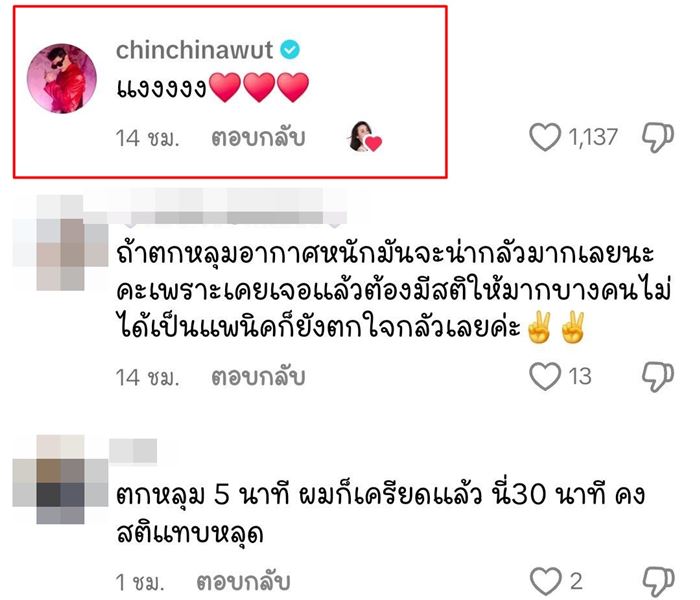The height and width of the screenshot is (600, 700).
Task: Reply to the air turbulence comment from 14 ชม.
Action: click(258, 377)
